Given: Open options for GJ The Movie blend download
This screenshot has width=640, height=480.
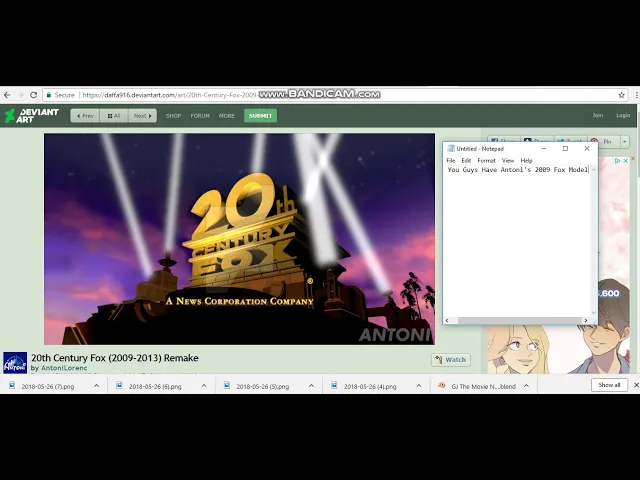Looking at the screenshot, I should tap(527, 386).
